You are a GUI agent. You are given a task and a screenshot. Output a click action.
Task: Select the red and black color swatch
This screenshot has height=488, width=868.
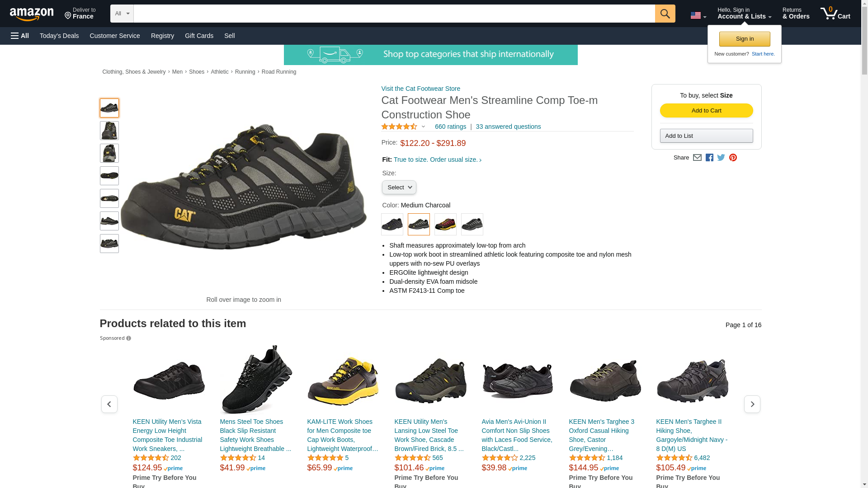pyautogui.click(x=445, y=224)
